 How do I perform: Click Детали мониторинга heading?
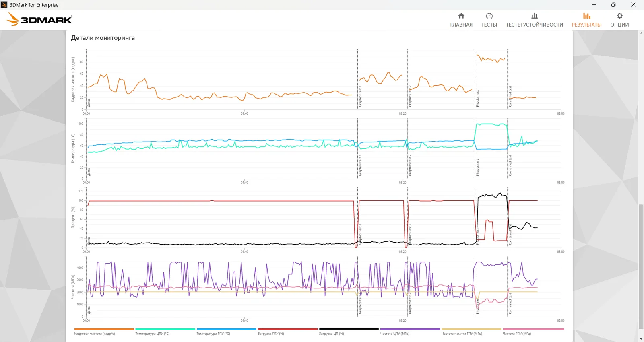click(103, 38)
